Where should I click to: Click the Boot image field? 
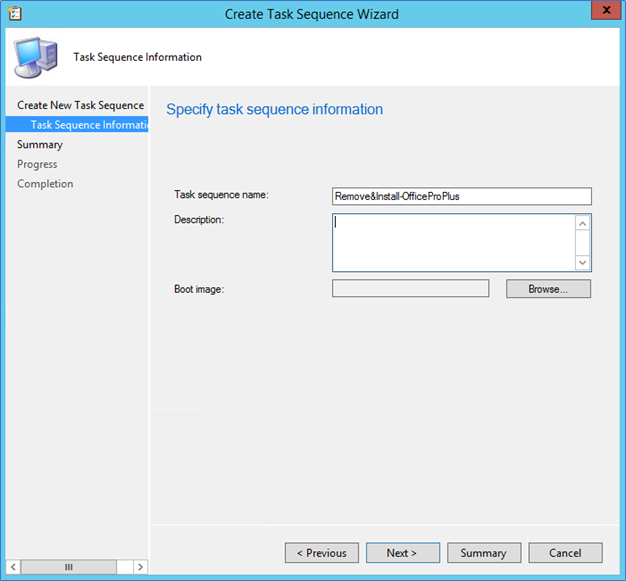[410, 288]
